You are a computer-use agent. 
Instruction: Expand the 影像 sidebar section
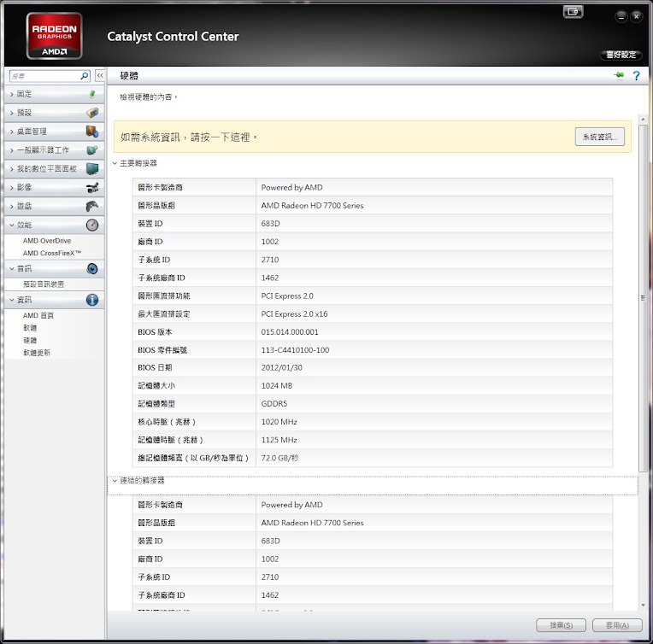pos(12,188)
